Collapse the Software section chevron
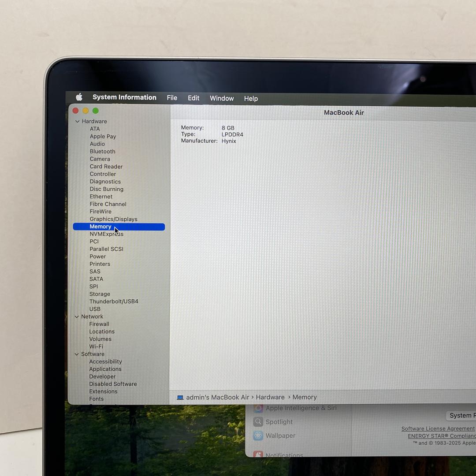476x476 pixels. [77, 354]
